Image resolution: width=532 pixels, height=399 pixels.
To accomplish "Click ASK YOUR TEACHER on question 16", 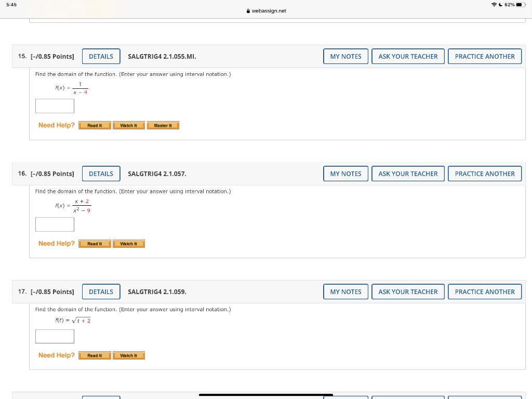I will [408, 174].
